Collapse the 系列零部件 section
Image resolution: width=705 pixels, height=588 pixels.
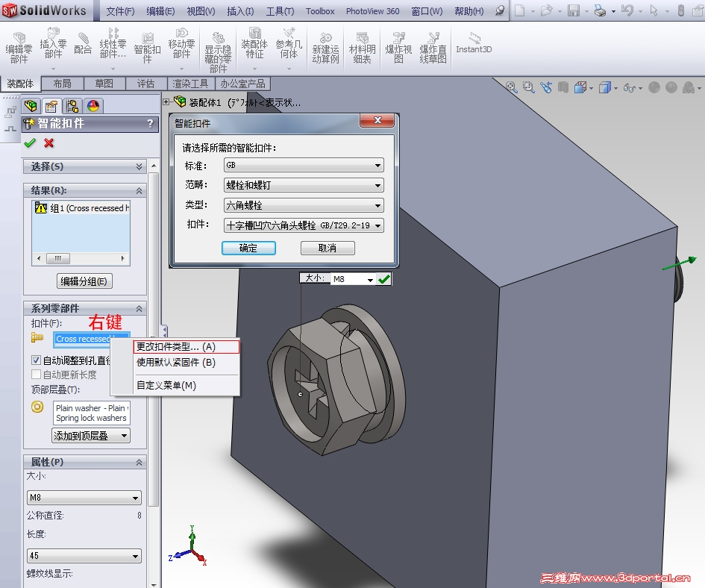tap(139, 309)
